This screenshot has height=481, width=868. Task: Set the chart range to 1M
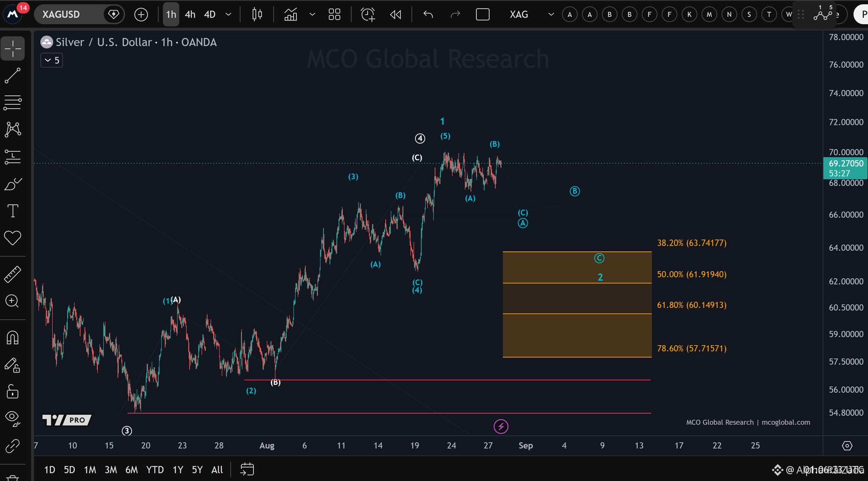click(x=90, y=470)
